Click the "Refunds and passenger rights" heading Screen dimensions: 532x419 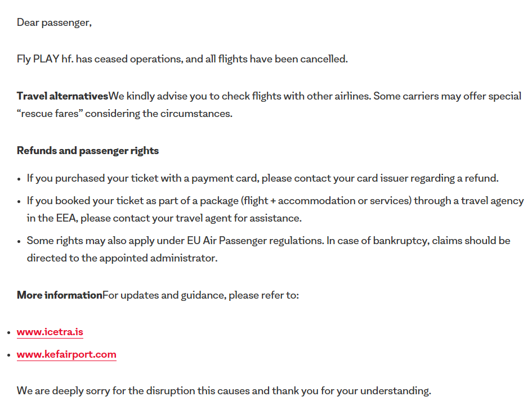pyautogui.click(x=88, y=151)
